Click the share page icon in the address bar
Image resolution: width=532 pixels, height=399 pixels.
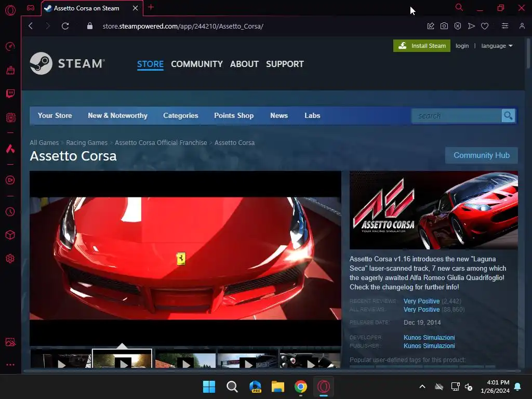point(431,26)
